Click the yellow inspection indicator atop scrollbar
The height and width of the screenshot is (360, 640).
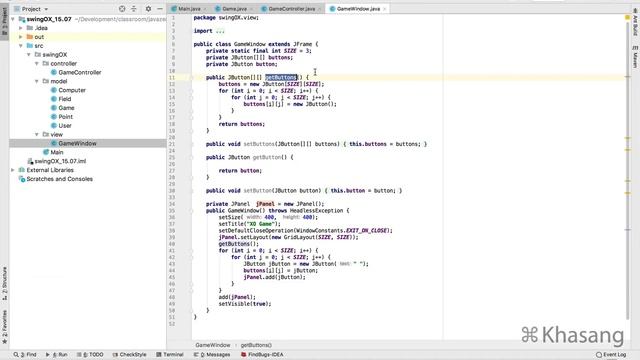tap(627, 18)
